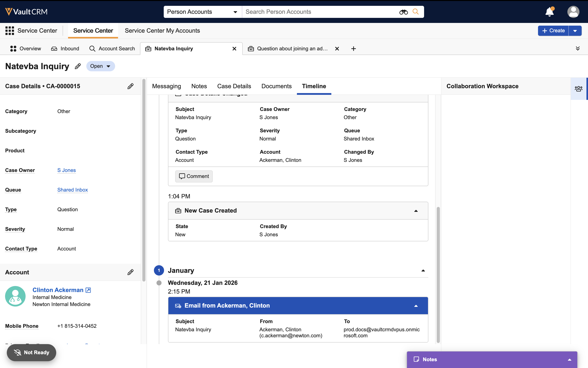Click the Case Details edit pencil icon
588x368 pixels.
(130, 86)
